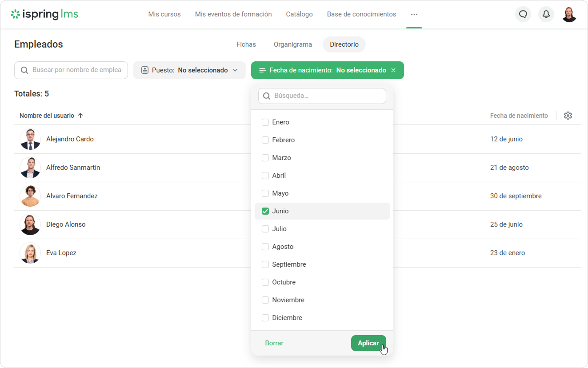588x368 pixels.
Task: Click the Borrar link
Action: (274, 343)
